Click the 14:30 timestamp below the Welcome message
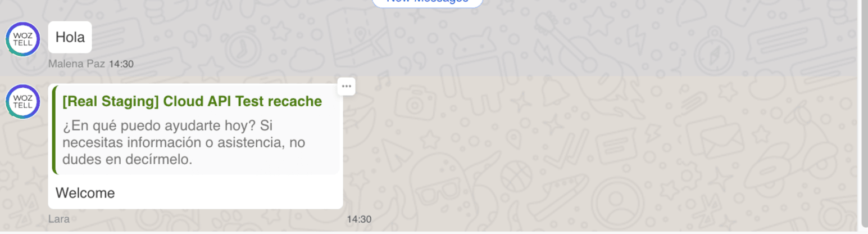 click(x=359, y=219)
